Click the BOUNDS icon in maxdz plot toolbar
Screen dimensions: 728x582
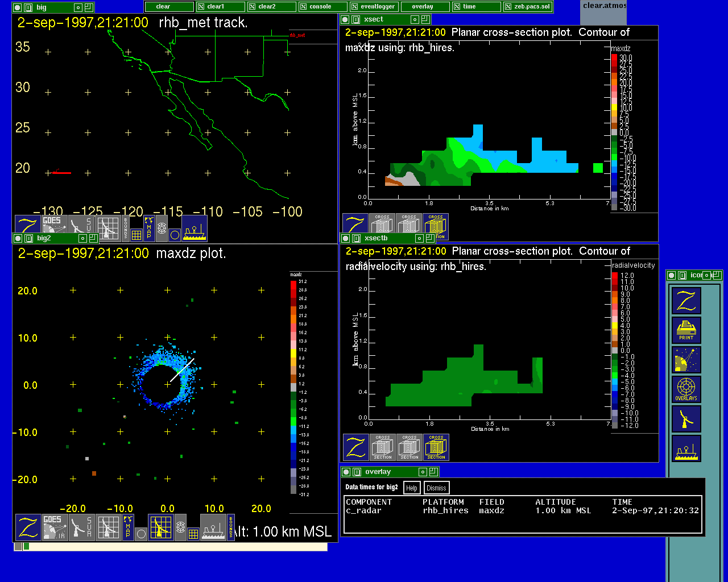[x=231, y=527]
